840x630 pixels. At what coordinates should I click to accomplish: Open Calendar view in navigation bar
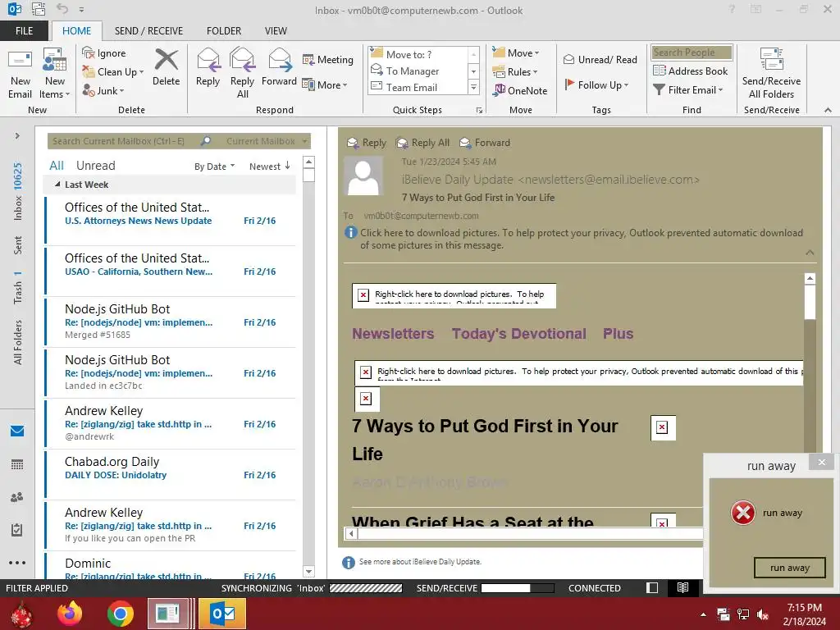point(17,464)
